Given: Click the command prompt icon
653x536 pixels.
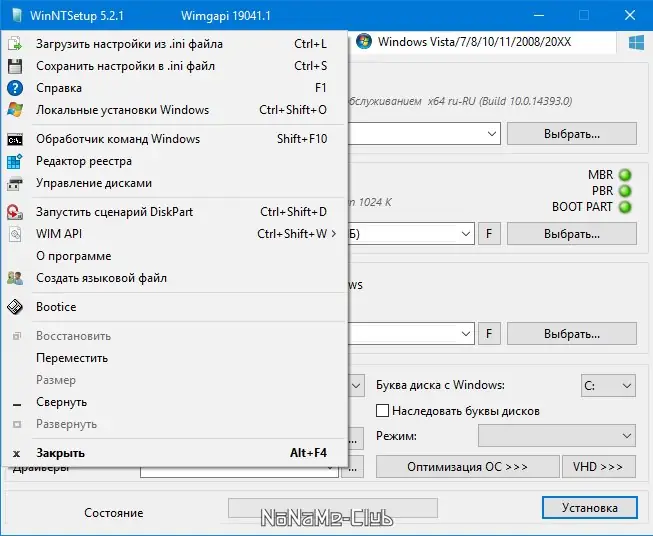Looking at the screenshot, I should pos(15,140).
